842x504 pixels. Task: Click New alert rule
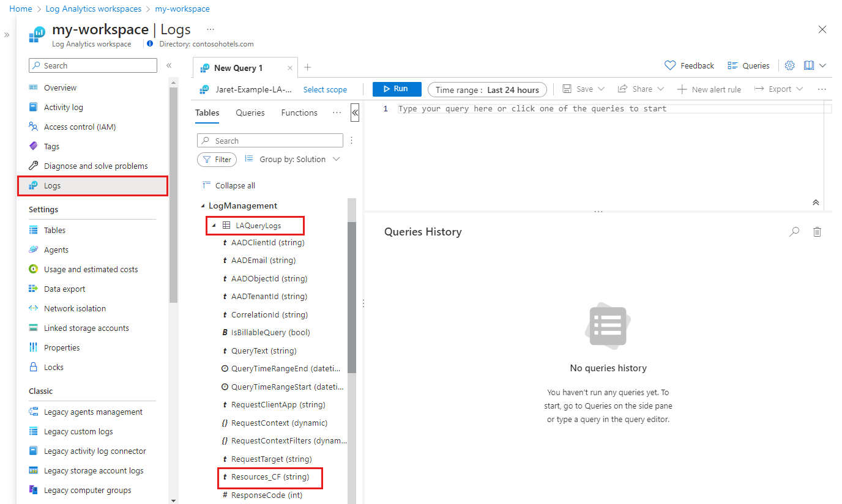click(709, 89)
